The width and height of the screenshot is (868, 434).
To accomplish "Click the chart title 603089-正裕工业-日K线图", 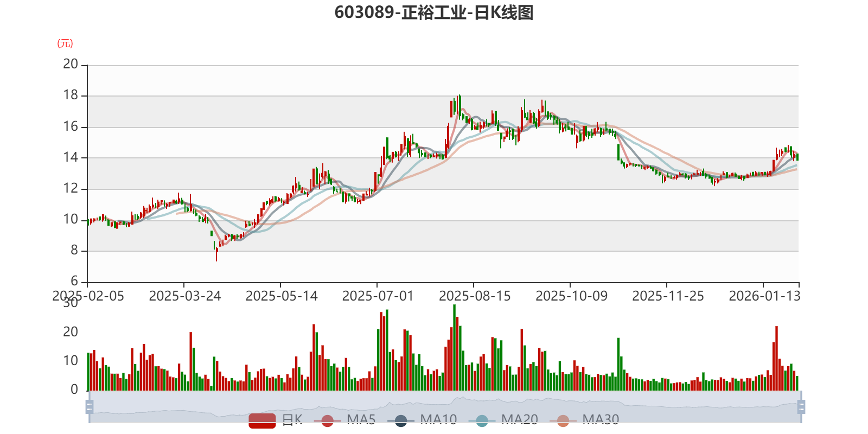I will pyautogui.click(x=434, y=12).
